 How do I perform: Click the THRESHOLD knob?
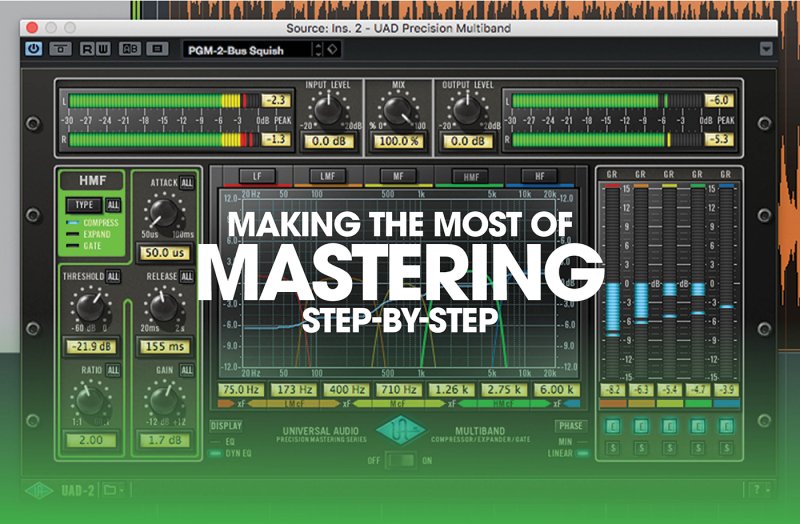91,308
